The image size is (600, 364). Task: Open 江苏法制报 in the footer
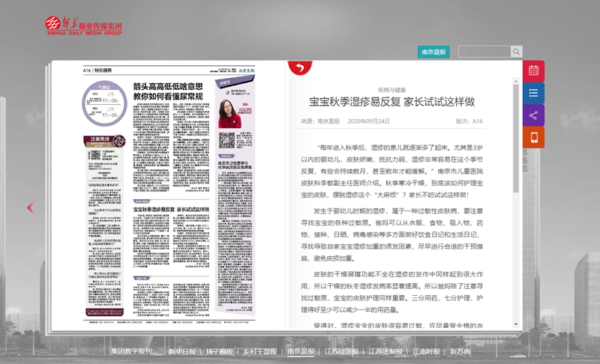(385, 351)
